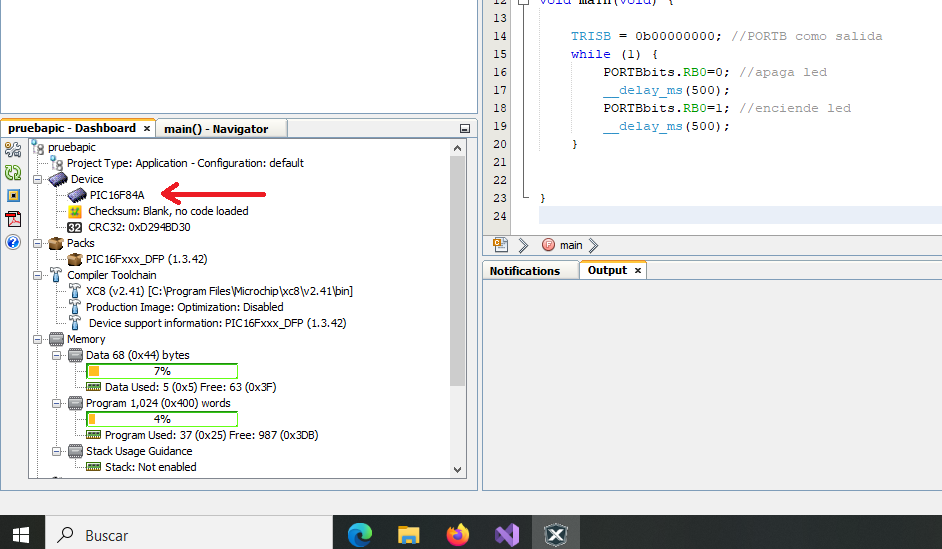Open the Windows Start menu
Screen dimensions: 942x549
pyautogui.click(x=21, y=535)
